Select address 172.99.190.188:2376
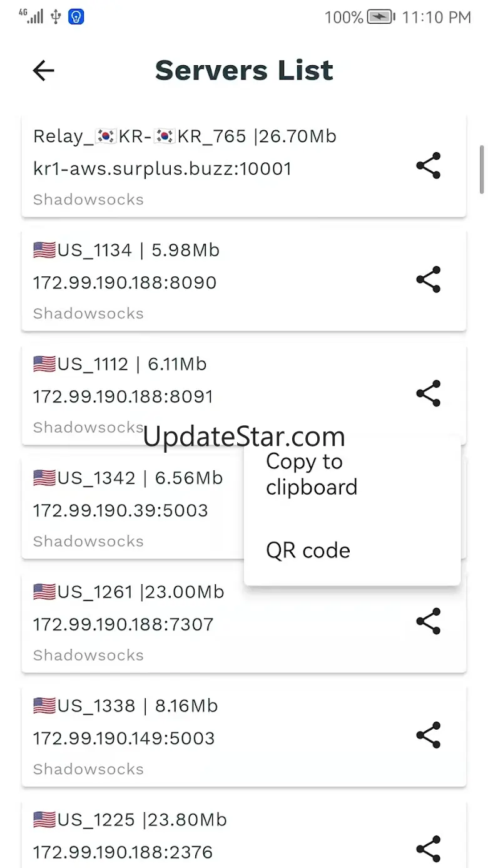Screen dimensions: 488x868 coord(123,852)
